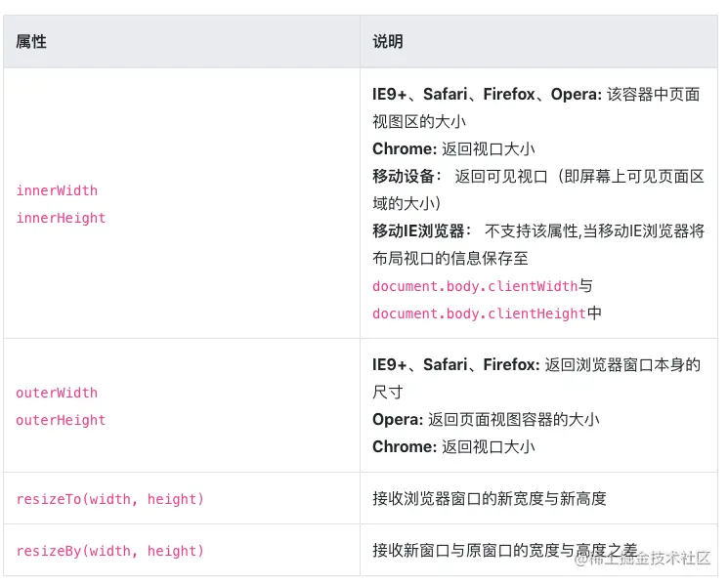Click the text 布局视口的信息保存至
The image size is (728, 584).
click(x=450, y=259)
